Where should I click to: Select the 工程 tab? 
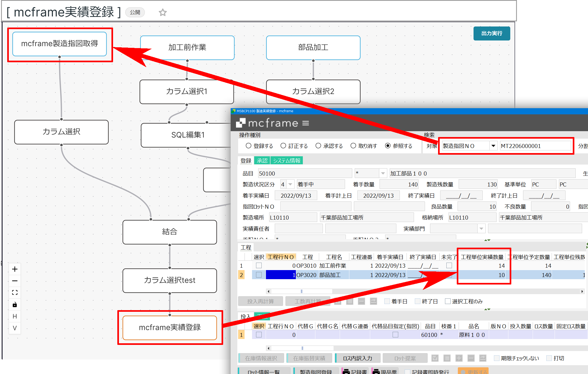click(x=246, y=247)
